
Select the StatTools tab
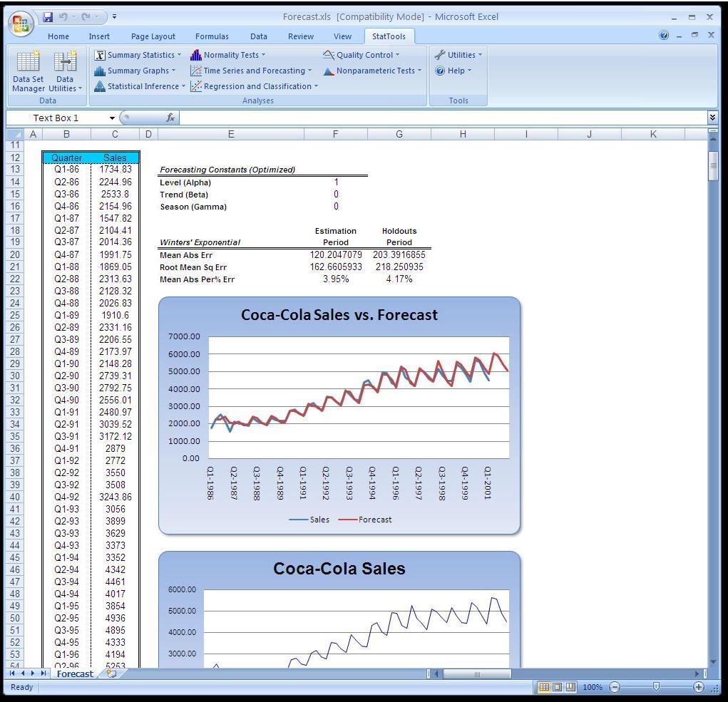tap(389, 36)
